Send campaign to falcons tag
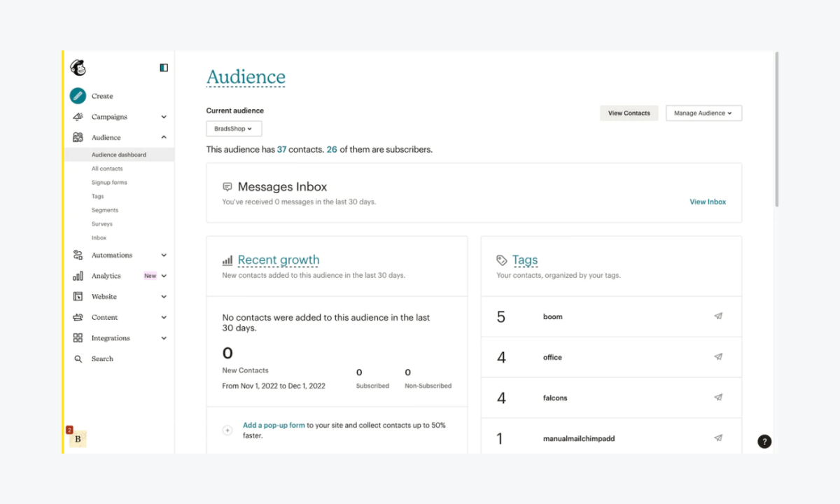This screenshot has width=840, height=504. (x=718, y=398)
